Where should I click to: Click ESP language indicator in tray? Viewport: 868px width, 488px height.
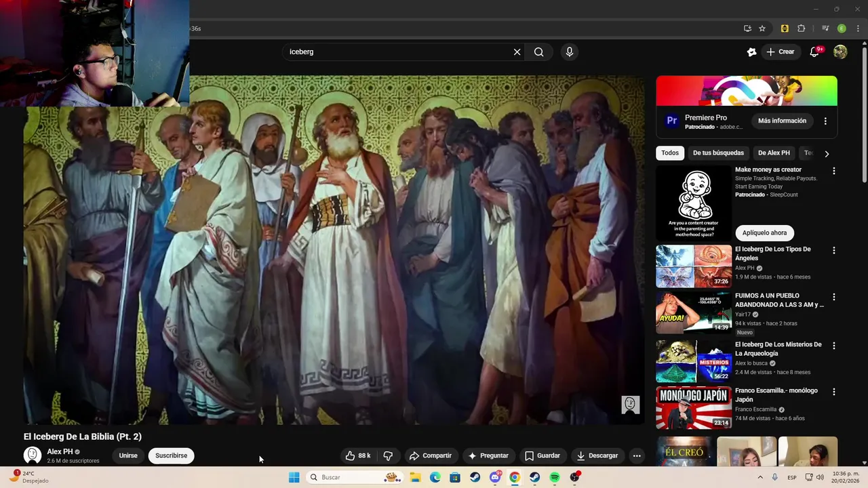[x=791, y=477]
